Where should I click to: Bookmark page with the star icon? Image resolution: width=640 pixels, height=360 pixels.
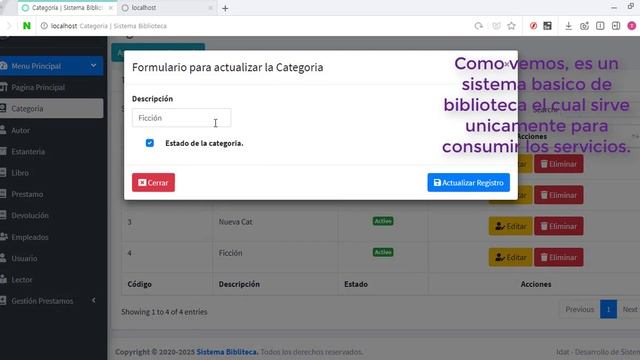[x=511, y=26]
